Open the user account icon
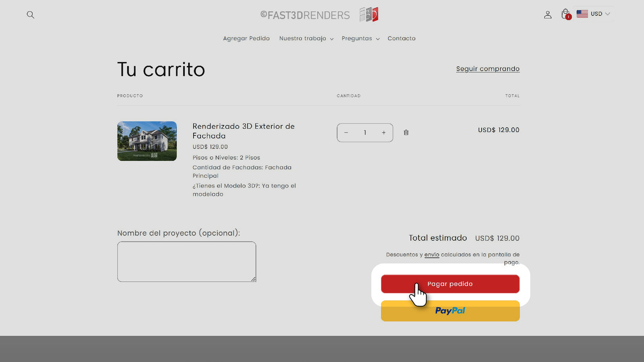644x362 pixels. (547, 15)
